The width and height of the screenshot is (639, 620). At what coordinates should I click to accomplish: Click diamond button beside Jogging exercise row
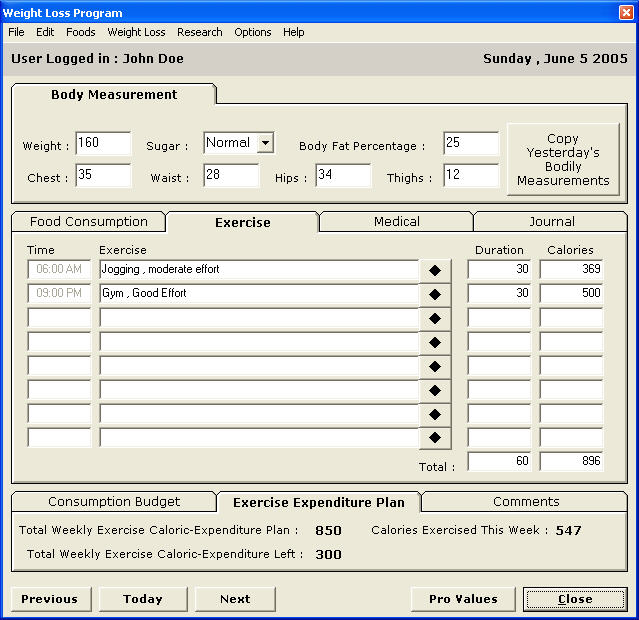click(x=435, y=270)
